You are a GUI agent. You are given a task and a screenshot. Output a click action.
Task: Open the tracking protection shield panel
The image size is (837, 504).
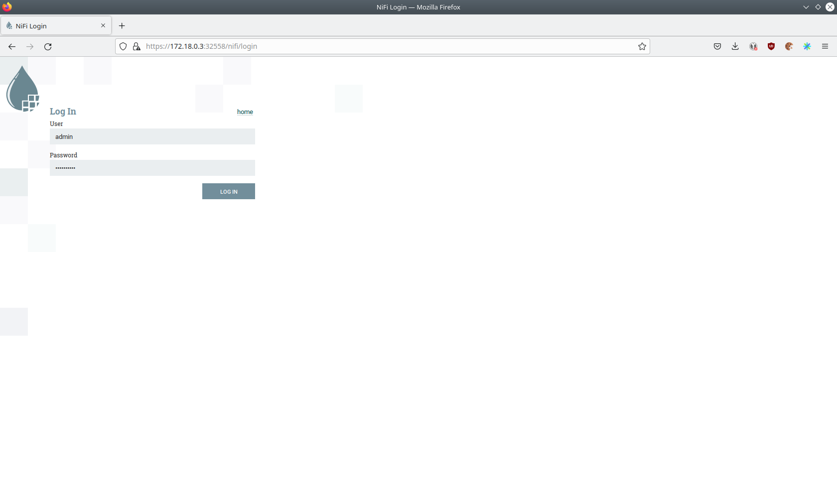tap(123, 46)
